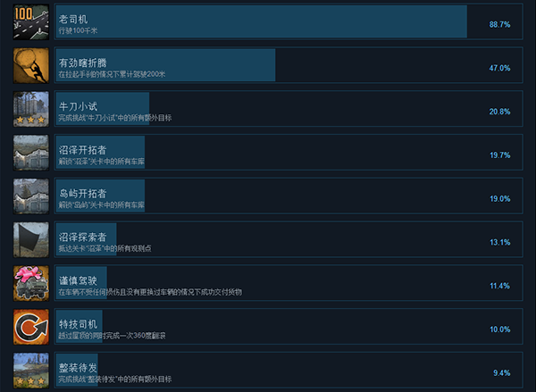Click the 特技司机 orange rotation arrow icon
This screenshot has height=392, width=536.
click(x=30, y=328)
